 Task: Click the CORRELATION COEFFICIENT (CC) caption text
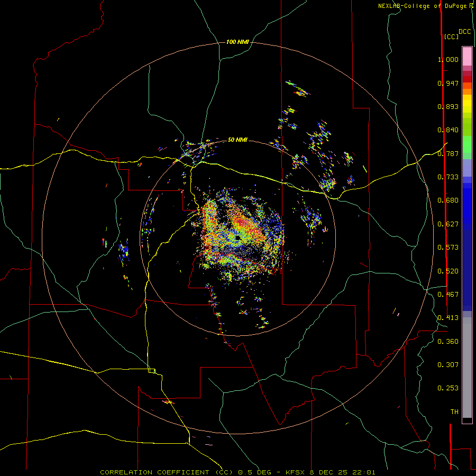click(x=167, y=472)
